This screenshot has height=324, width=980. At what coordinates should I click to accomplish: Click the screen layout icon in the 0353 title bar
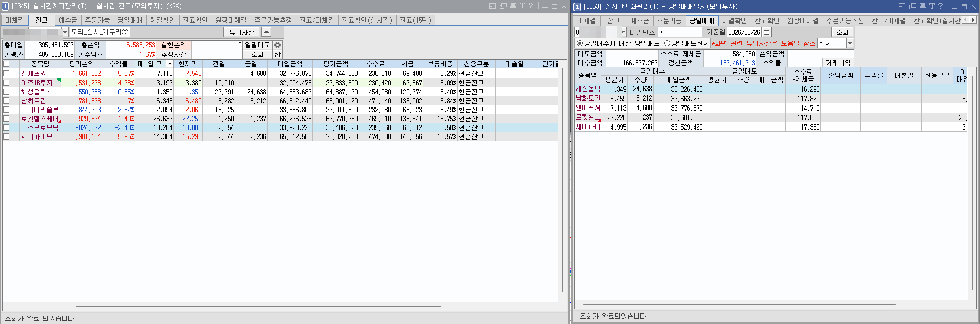click(902, 6)
